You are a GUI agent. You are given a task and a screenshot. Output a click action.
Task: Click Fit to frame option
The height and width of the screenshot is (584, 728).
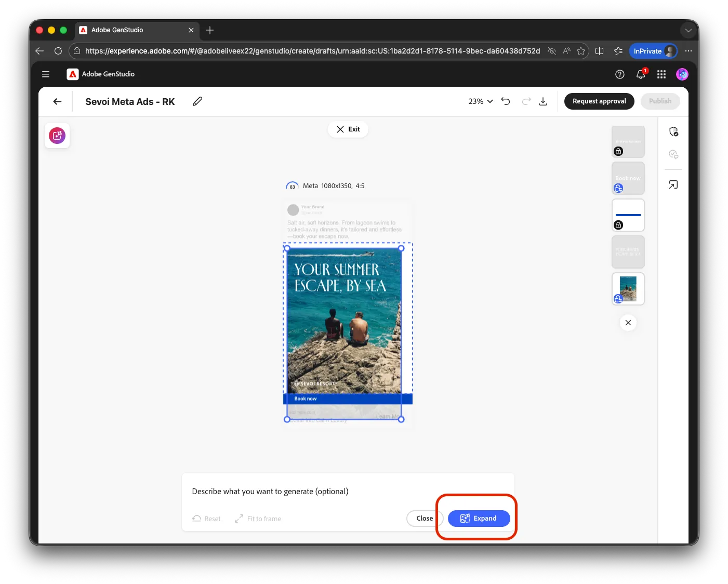pos(258,519)
